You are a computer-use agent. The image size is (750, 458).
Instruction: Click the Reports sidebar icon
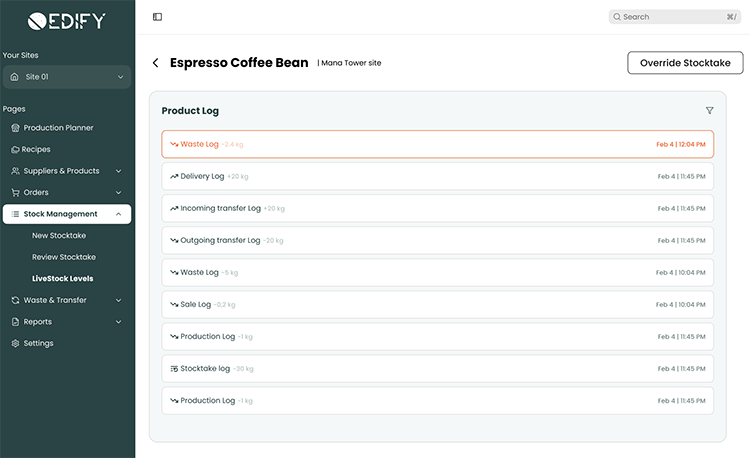pos(15,322)
